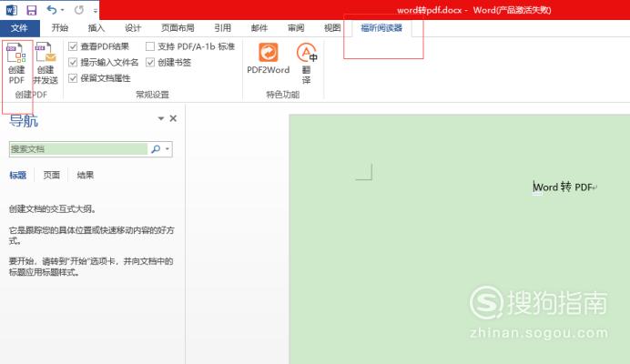
Task: Switch to the Review tab
Action: (296, 27)
